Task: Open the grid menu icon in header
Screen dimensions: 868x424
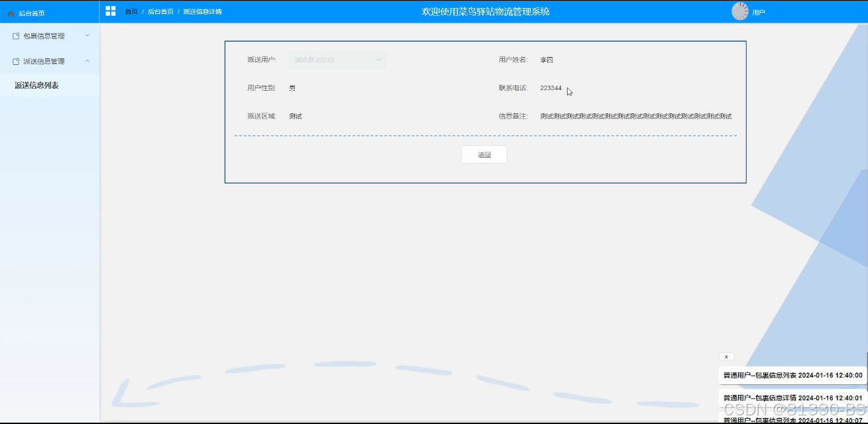Action: pos(110,11)
